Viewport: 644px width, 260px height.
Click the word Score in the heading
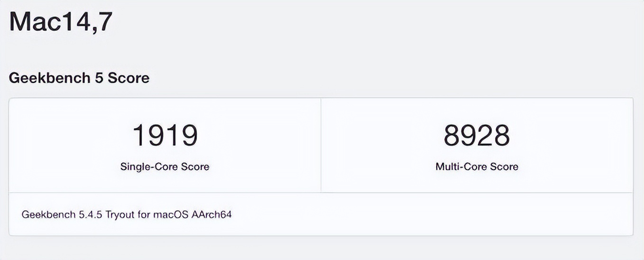coord(129,78)
